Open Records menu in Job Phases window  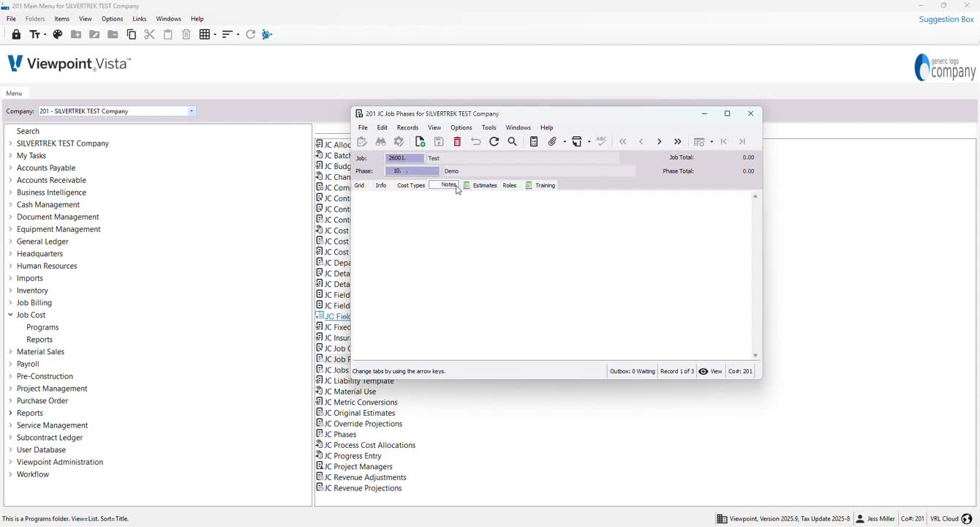(407, 127)
